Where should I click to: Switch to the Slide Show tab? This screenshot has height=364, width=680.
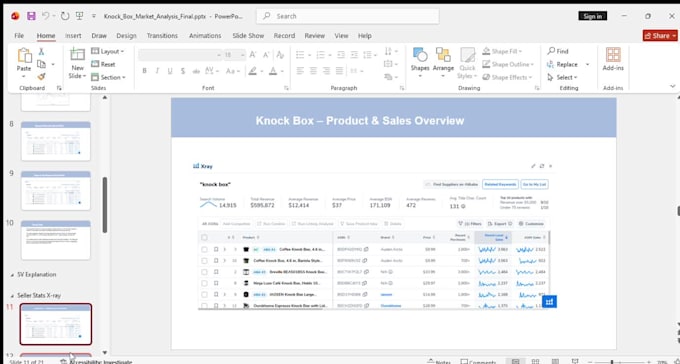pyautogui.click(x=248, y=36)
